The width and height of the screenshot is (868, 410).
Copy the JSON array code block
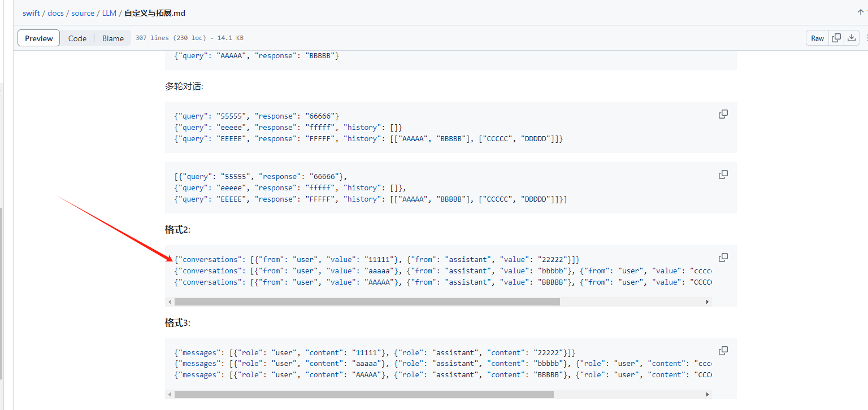coord(723,175)
